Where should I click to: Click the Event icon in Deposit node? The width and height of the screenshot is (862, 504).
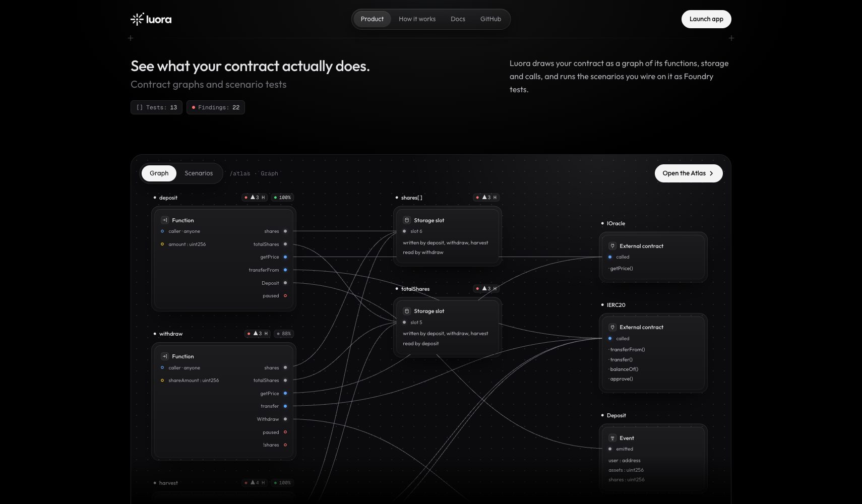[612, 438]
